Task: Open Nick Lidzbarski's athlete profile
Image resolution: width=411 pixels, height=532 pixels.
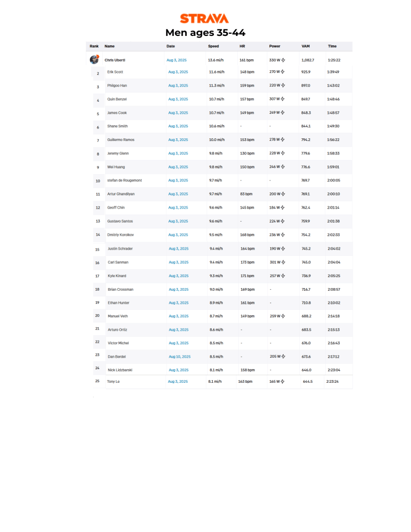Action: tap(121, 370)
